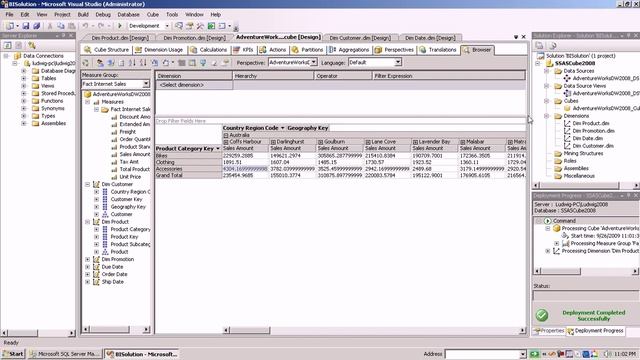Image resolution: width=640 pixels, height=360 pixels.
Task: Click the Dim Product.dim file icon in Solution Explorer
Action: [567, 123]
